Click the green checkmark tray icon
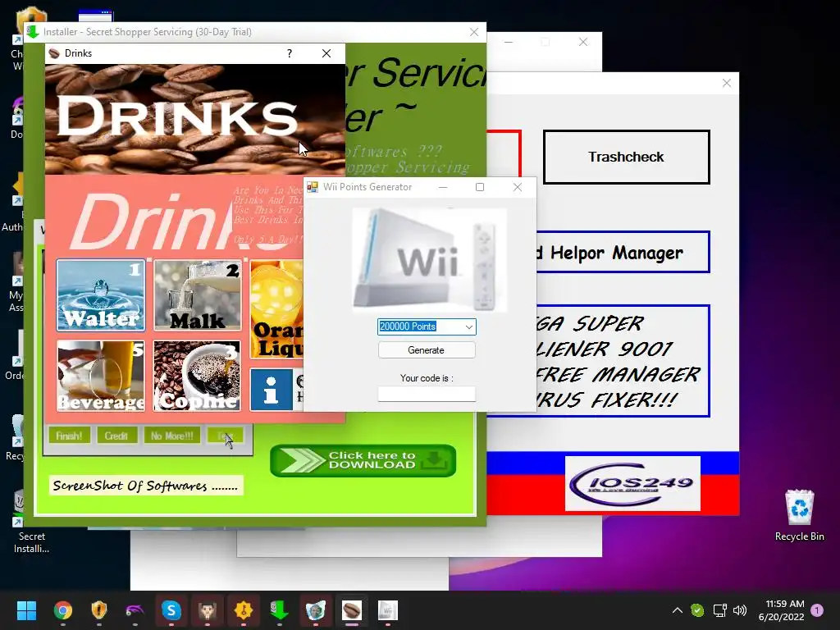The image size is (840, 630). click(x=697, y=610)
